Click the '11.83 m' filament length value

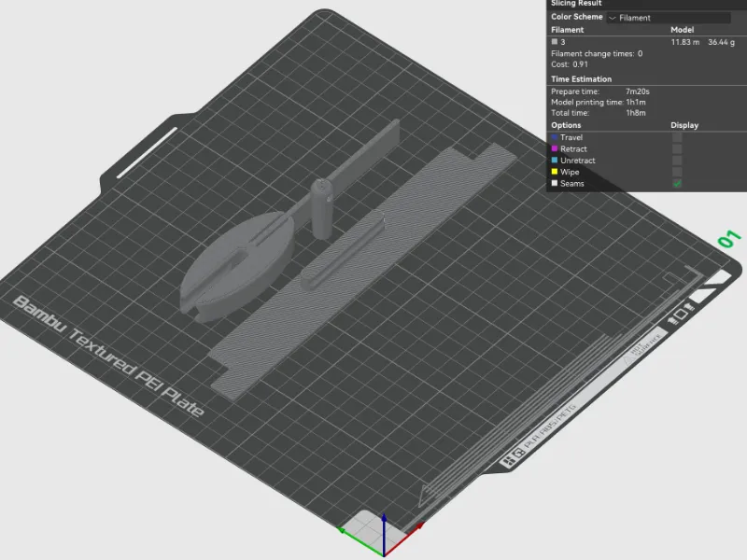click(685, 42)
